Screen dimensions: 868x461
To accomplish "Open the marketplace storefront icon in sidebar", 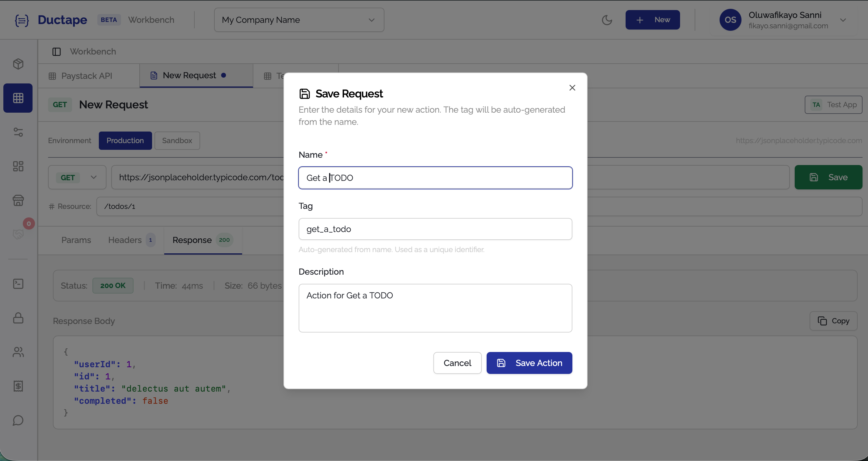I will click(18, 200).
